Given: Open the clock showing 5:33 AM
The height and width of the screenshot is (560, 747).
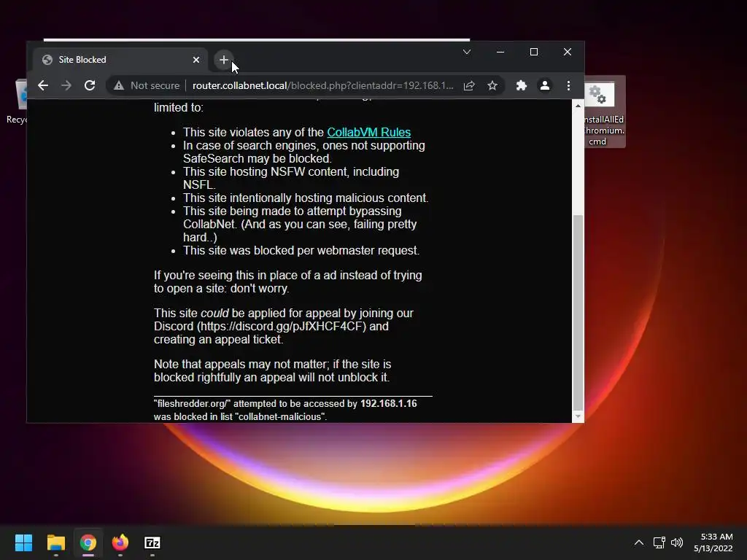Looking at the screenshot, I should click(713, 542).
